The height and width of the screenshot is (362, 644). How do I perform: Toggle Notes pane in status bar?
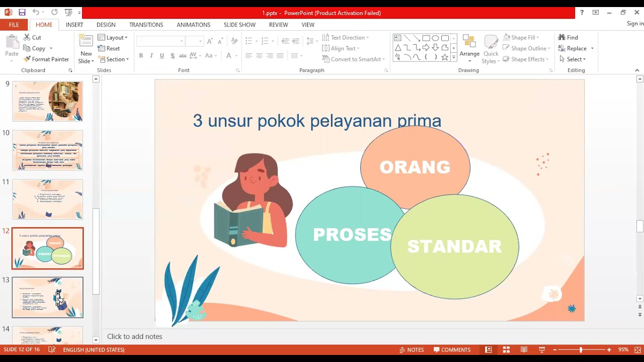[412, 349]
